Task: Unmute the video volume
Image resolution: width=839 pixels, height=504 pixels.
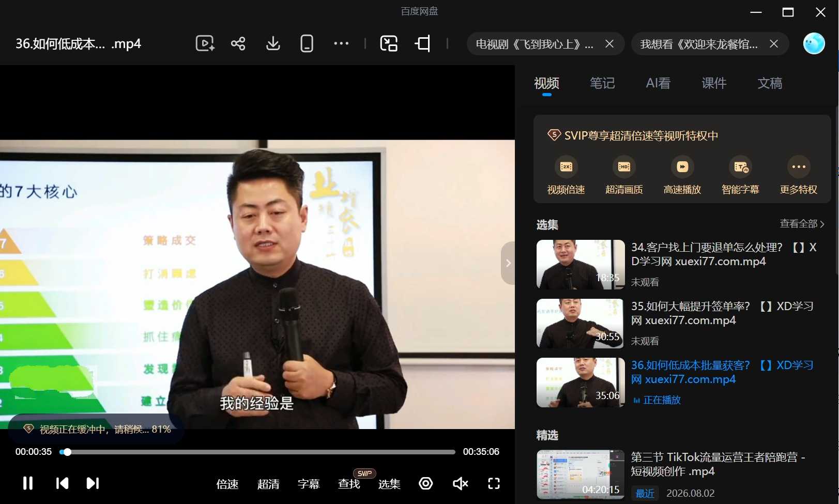Action: (x=460, y=483)
